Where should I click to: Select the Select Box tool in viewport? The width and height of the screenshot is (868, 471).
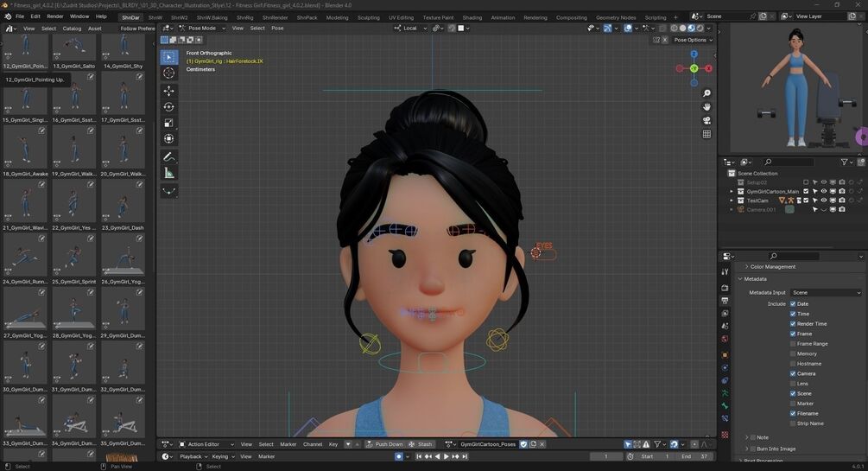[168, 57]
